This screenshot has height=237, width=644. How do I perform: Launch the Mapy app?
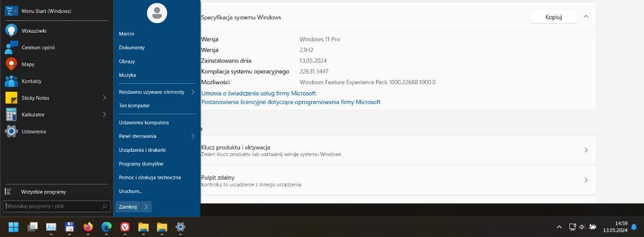pyautogui.click(x=56, y=64)
